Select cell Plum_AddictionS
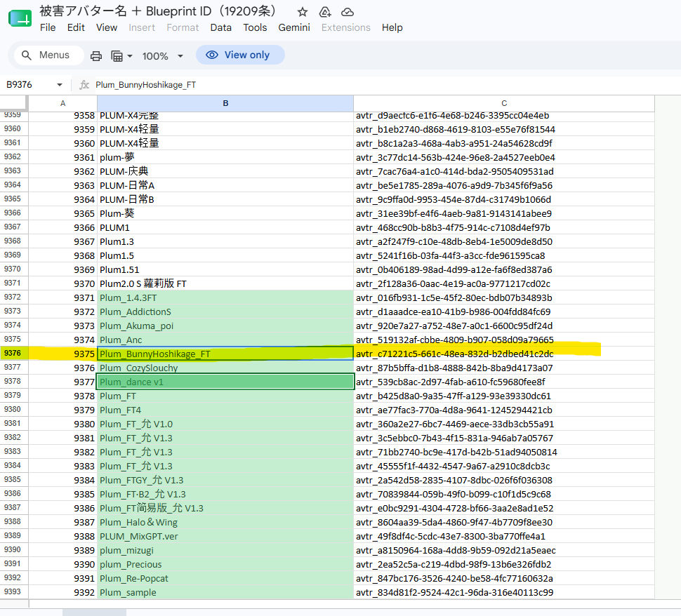This screenshot has height=616, width=681. click(x=225, y=312)
